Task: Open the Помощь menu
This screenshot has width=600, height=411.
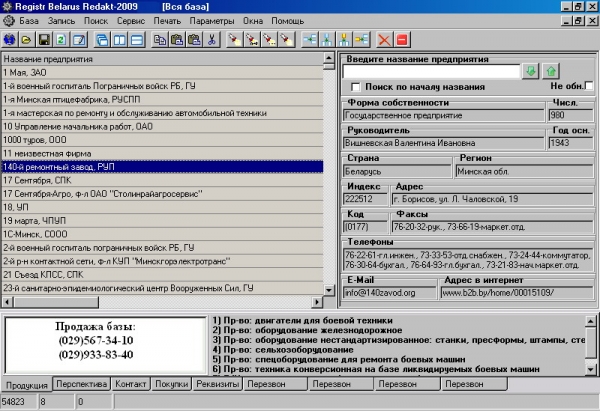Action: click(x=288, y=21)
